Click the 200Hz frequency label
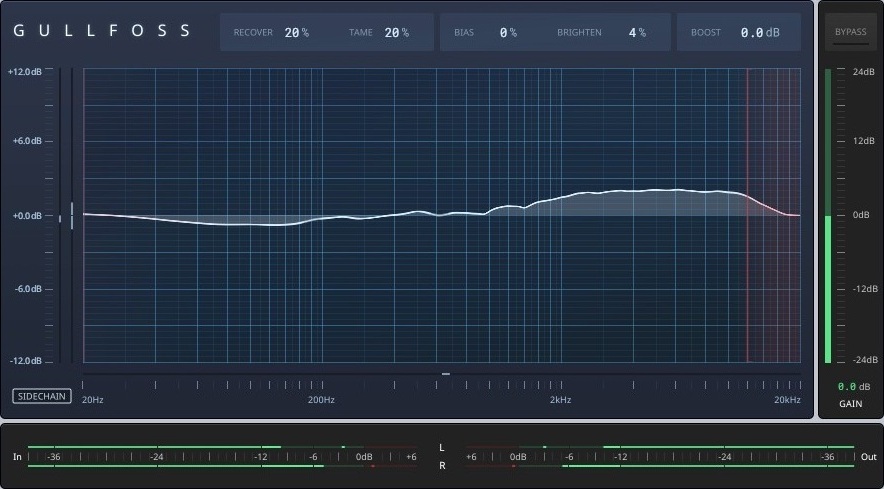This screenshot has height=489, width=884. 321,400
